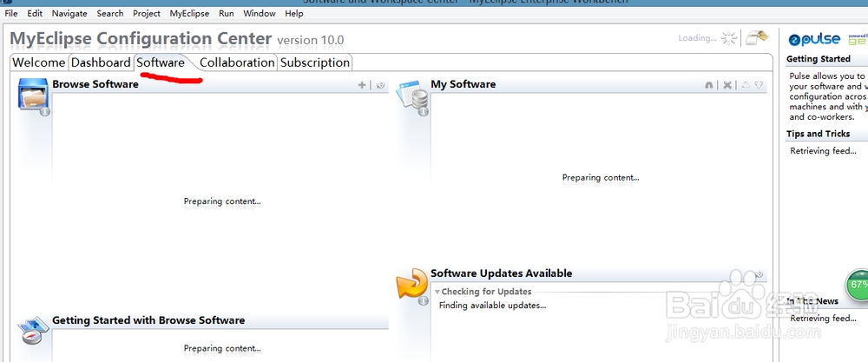The image size is (868, 362).
Task: Click the binoculars icon in My Software
Action: pos(708,85)
